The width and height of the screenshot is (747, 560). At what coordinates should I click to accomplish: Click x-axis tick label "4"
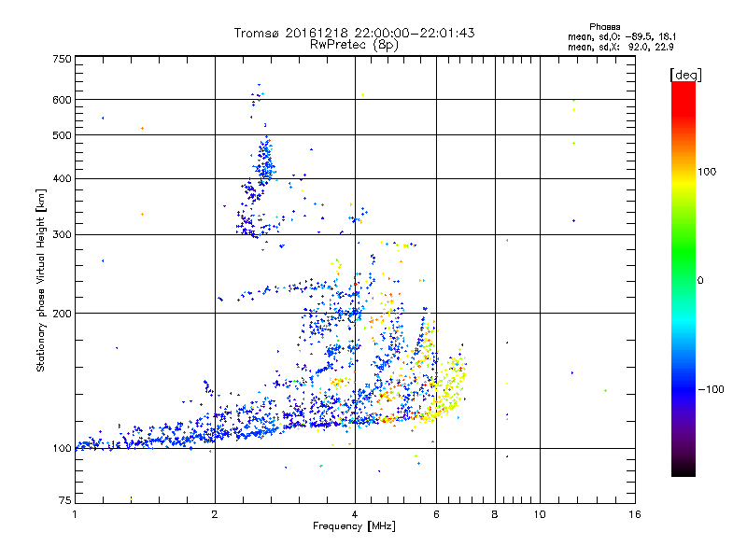click(x=355, y=514)
